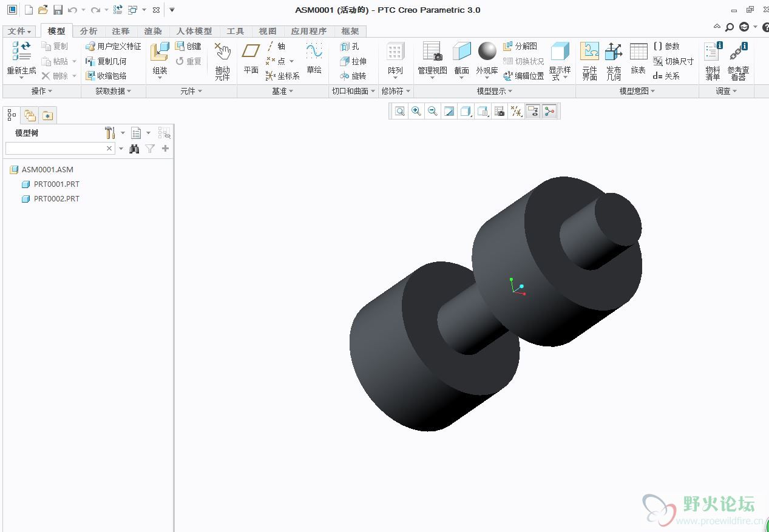This screenshot has height=532, width=769.
Task: Click the Zoom In icon in graphics toolbar
Action: pyautogui.click(x=416, y=111)
